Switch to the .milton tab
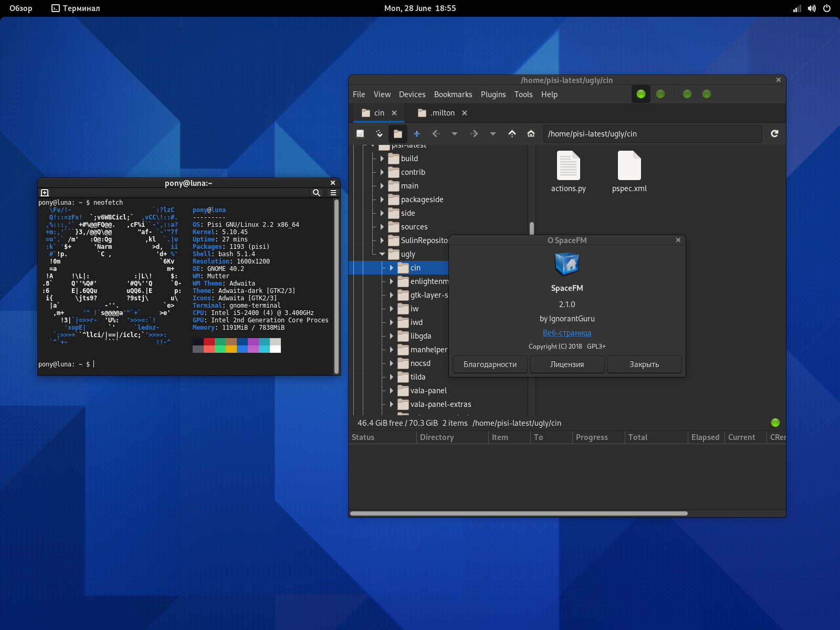The height and width of the screenshot is (630, 840). coord(443,113)
